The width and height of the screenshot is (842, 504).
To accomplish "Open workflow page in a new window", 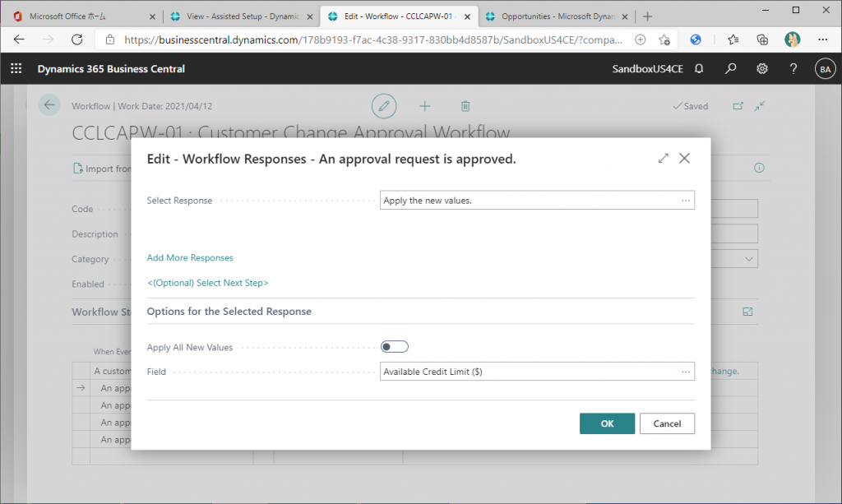I will click(738, 106).
